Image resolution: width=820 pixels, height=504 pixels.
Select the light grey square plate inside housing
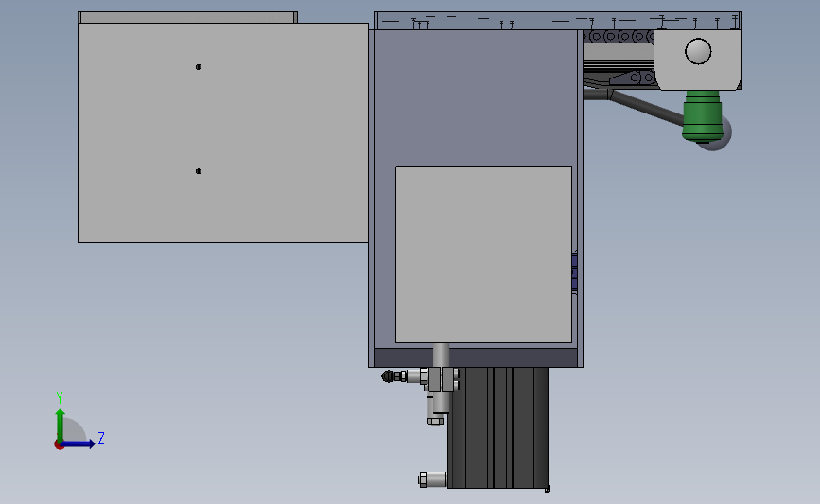pyautogui.click(x=483, y=254)
